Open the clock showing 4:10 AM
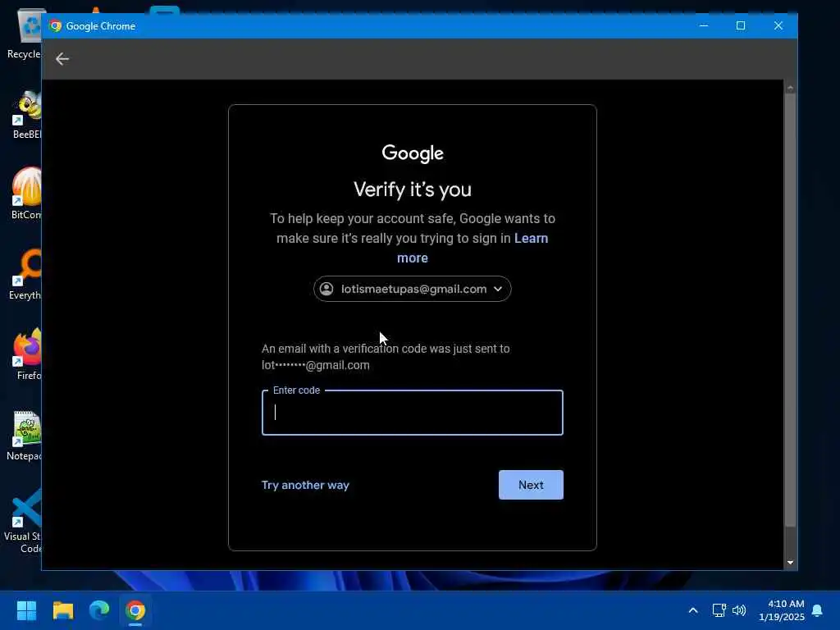 [782, 610]
